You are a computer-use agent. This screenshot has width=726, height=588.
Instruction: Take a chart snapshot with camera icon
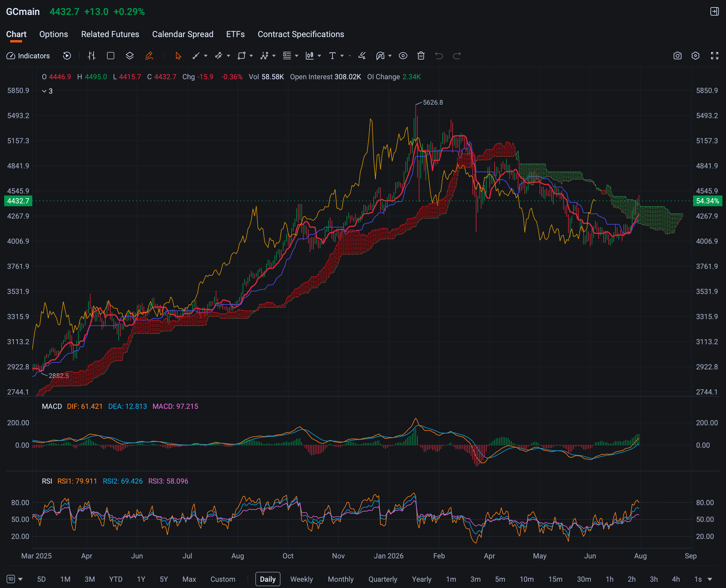(678, 56)
